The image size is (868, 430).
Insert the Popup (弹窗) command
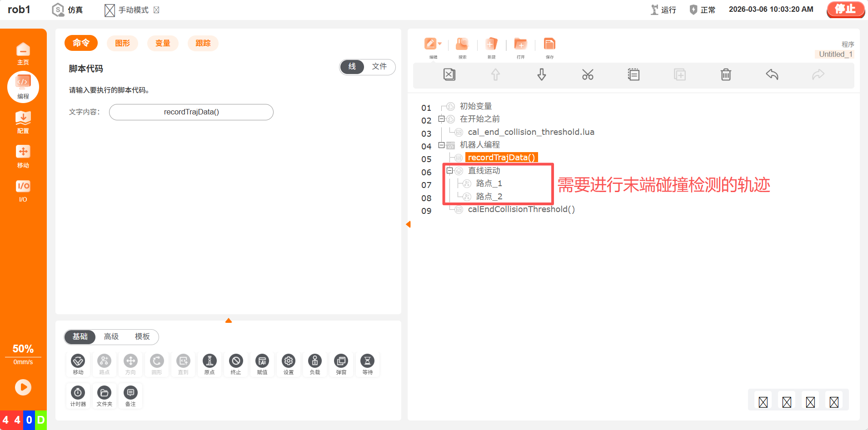pos(341,364)
